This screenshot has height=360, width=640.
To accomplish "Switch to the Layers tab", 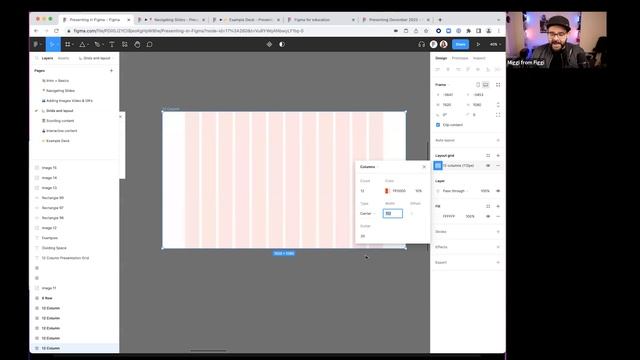I will tap(47, 58).
